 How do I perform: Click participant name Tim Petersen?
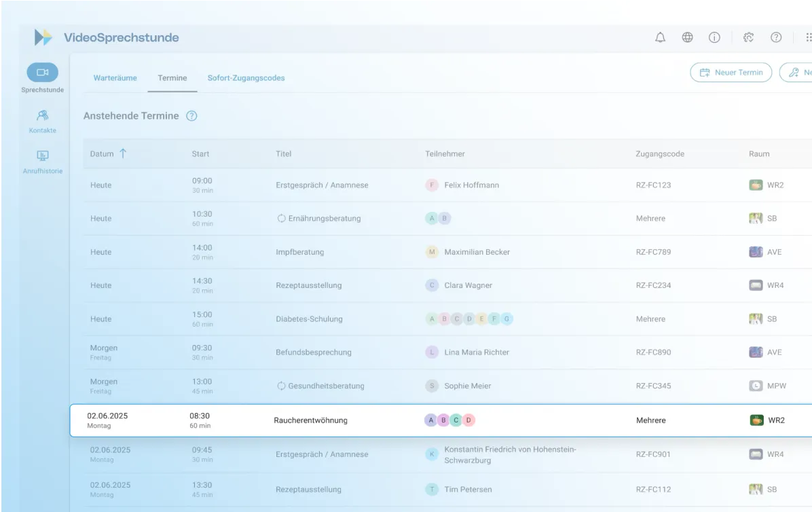point(468,489)
